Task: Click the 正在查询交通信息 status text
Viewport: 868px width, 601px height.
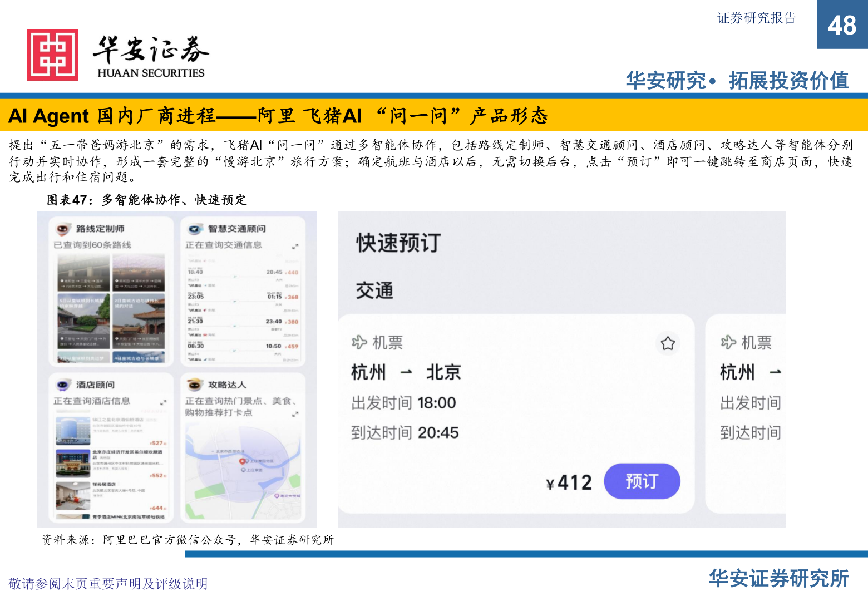Action: tap(224, 245)
